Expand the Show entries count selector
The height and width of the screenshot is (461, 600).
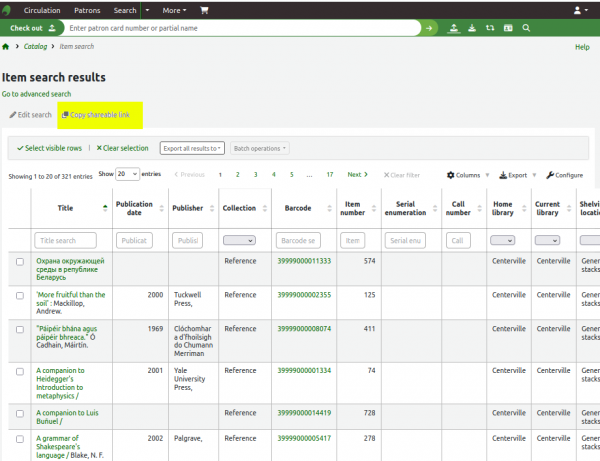127,174
